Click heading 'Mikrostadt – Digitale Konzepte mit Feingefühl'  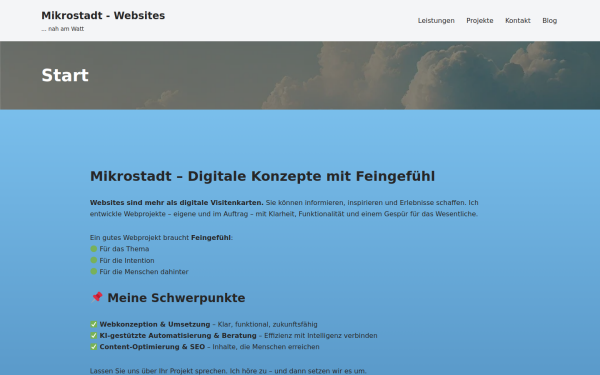click(262, 176)
